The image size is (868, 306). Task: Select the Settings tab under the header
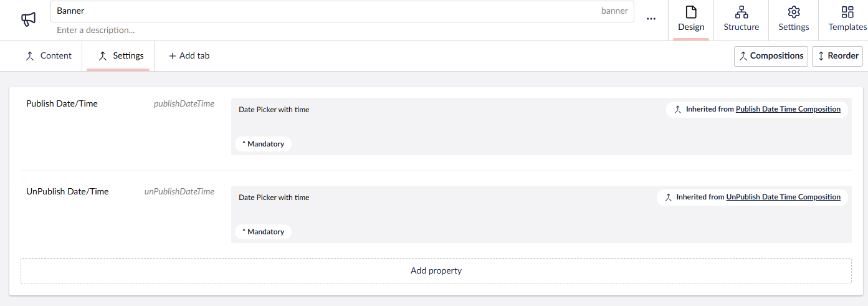[x=121, y=56]
